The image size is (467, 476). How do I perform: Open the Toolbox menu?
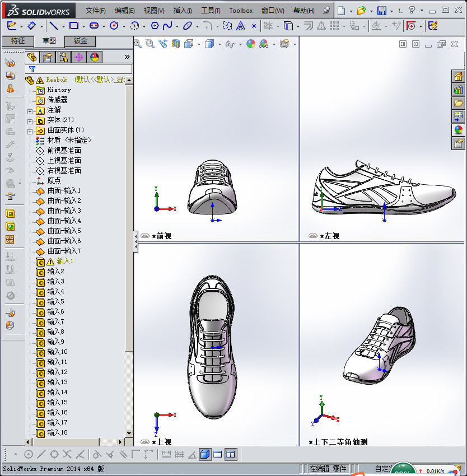click(241, 11)
